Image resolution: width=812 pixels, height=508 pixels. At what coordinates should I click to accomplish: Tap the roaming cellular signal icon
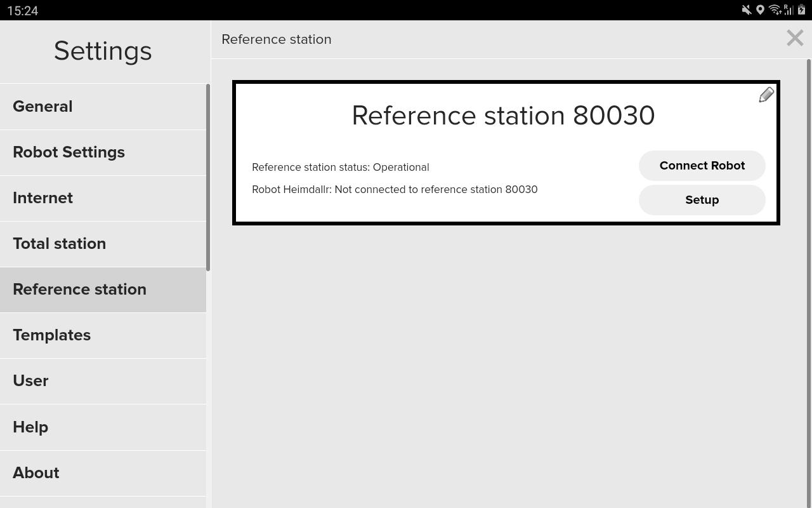coord(789,10)
